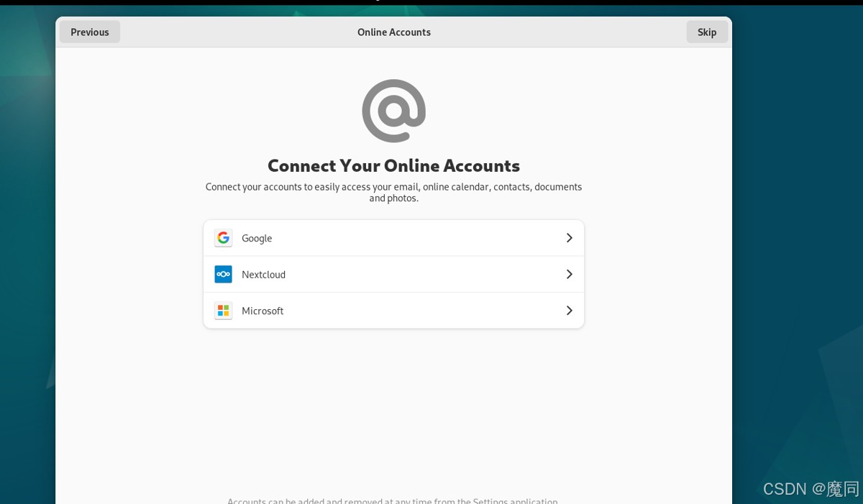This screenshot has width=863, height=504.
Task: Click the Connect Your Online Accounts heading
Action: click(394, 165)
